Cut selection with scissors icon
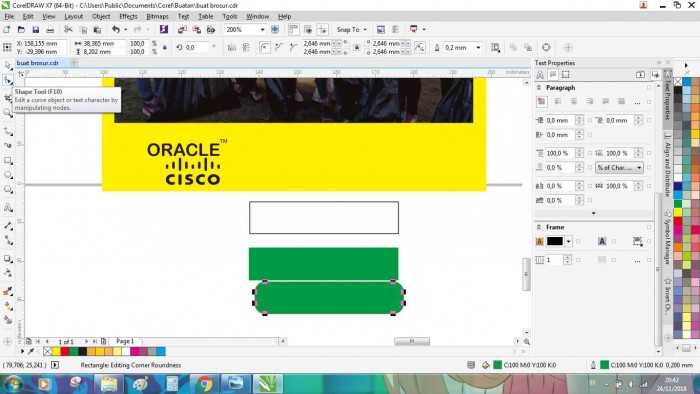Screen dimensions: 700x394 pyautogui.click(x=68, y=29)
